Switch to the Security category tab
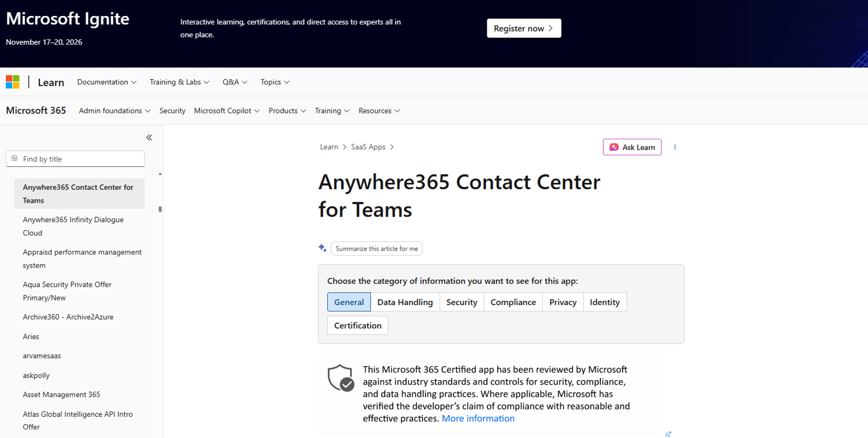Screen dimensions: 868x438 [462, 302]
